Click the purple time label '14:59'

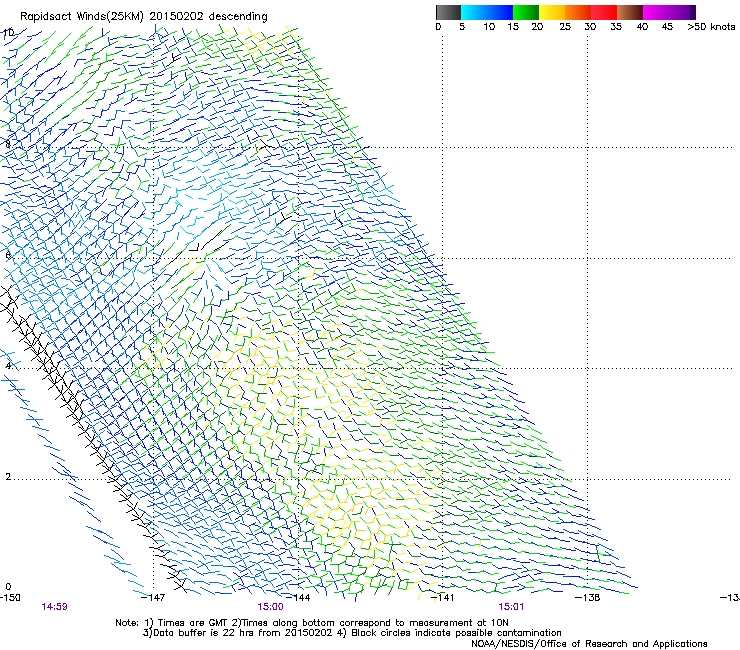pos(54,607)
